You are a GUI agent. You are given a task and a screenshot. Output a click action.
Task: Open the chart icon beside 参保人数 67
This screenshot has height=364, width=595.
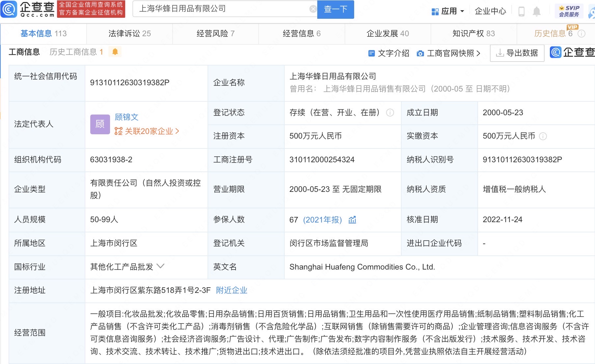coord(352,220)
